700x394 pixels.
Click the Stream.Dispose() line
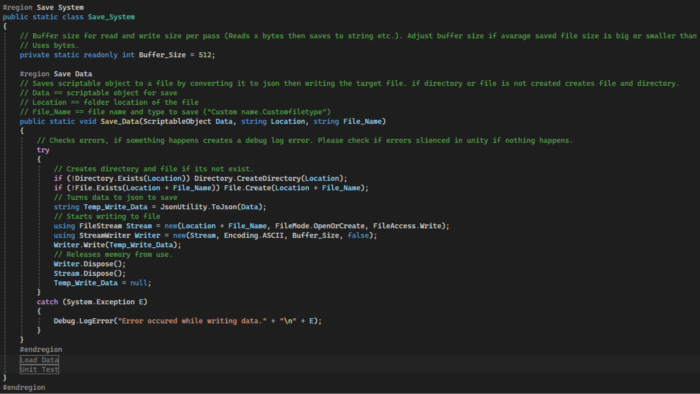90,274
